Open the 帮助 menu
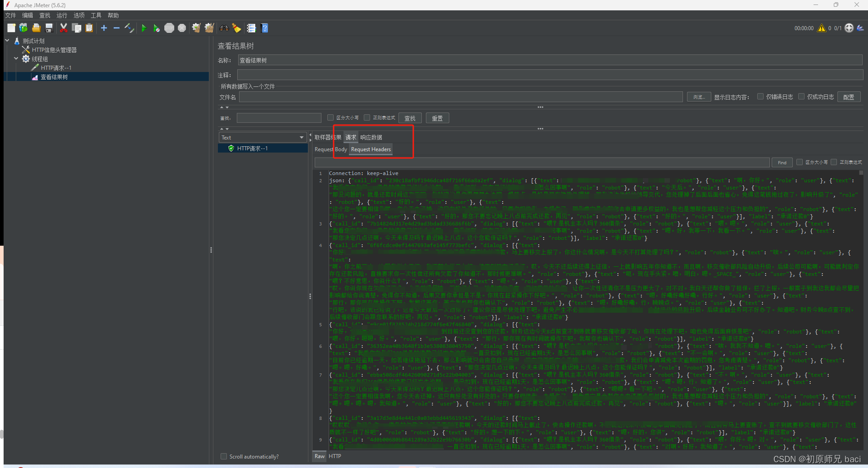Image resolution: width=868 pixels, height=468 pixels. (113, 15)
